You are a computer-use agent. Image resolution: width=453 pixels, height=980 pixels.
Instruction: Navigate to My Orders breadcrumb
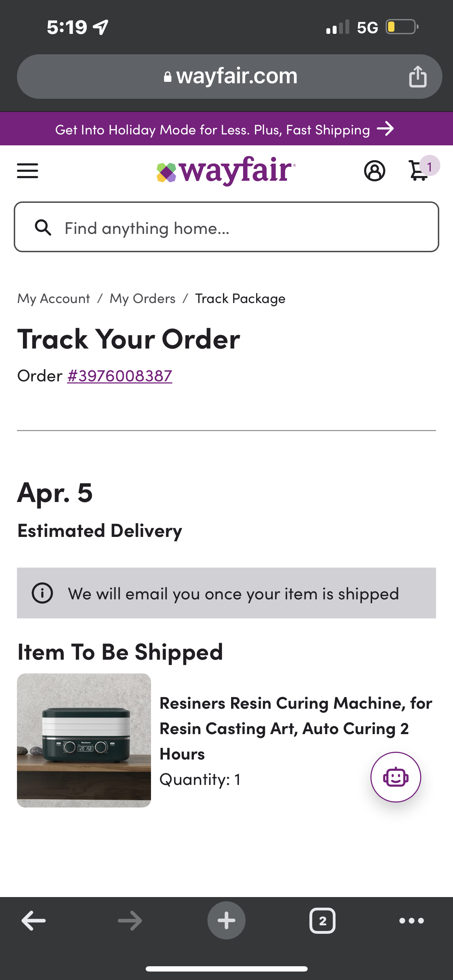[x=143, y=299]
